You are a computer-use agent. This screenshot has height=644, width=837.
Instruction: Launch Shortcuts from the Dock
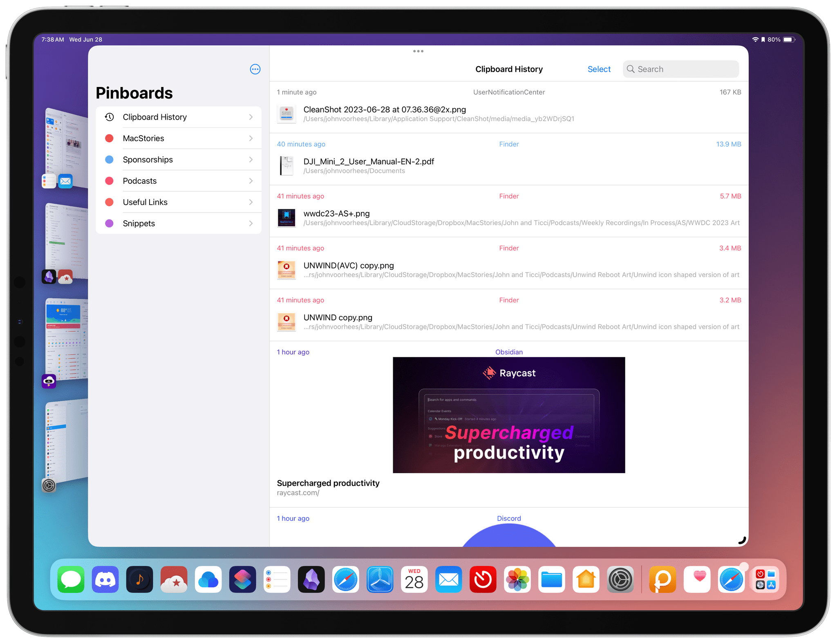243,579
